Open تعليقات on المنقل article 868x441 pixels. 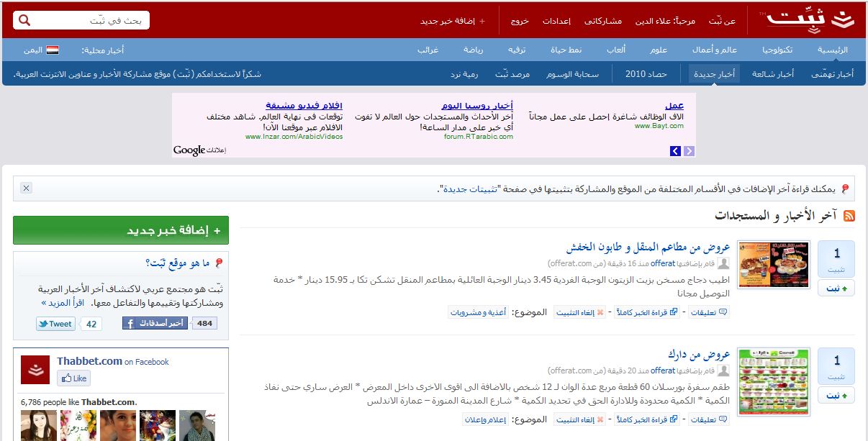coord(710,312)
